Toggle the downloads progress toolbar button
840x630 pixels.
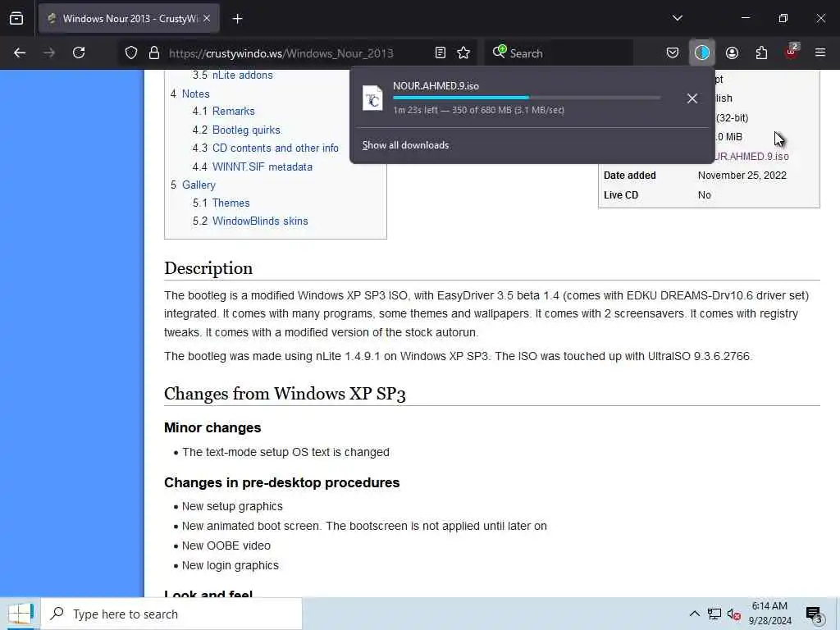pyautogui.click(x=702, y=52)
